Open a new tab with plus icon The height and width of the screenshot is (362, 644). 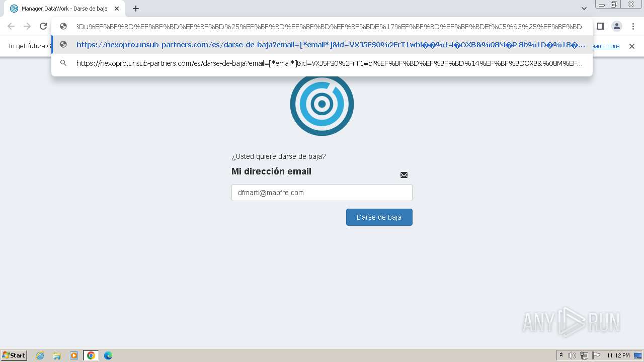click(136, 9)
